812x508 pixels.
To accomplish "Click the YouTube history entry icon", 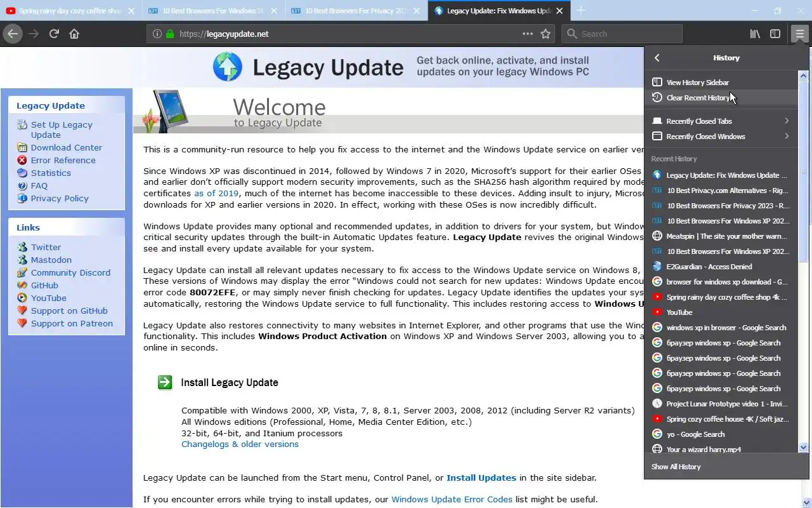I will click(x=657, y=312).
